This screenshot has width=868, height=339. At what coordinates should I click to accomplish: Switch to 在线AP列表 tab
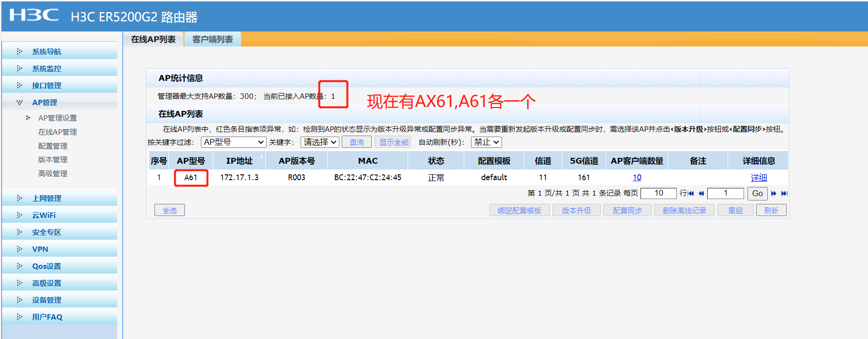point(153,39)
